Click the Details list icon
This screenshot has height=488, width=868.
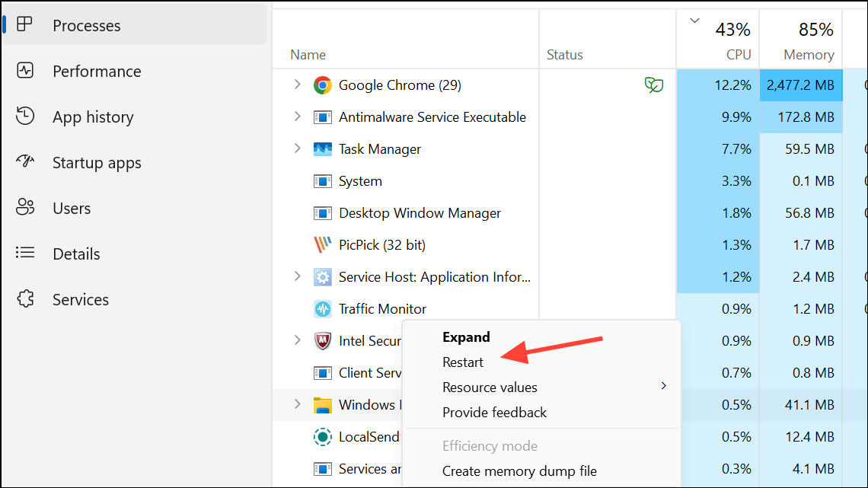tap(25, 253)
